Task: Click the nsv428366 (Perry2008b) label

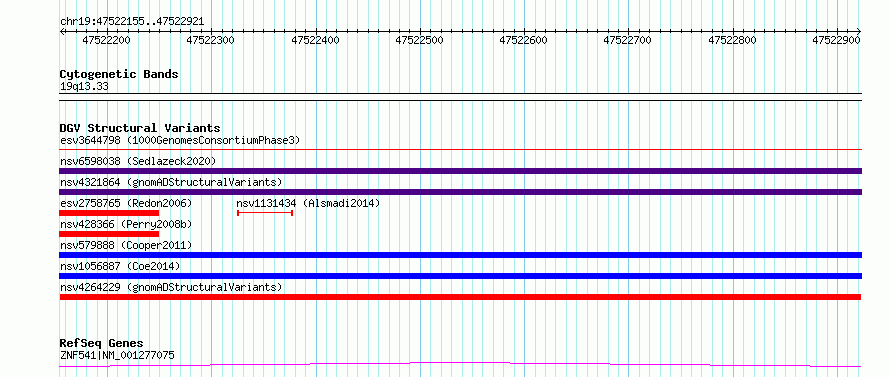Action: click(126, 224)
